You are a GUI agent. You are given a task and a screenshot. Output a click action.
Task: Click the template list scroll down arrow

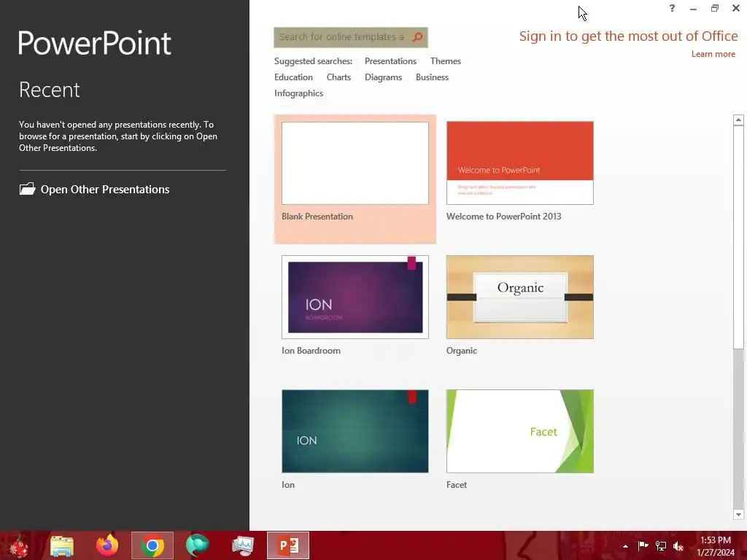(x=738, y=514)
